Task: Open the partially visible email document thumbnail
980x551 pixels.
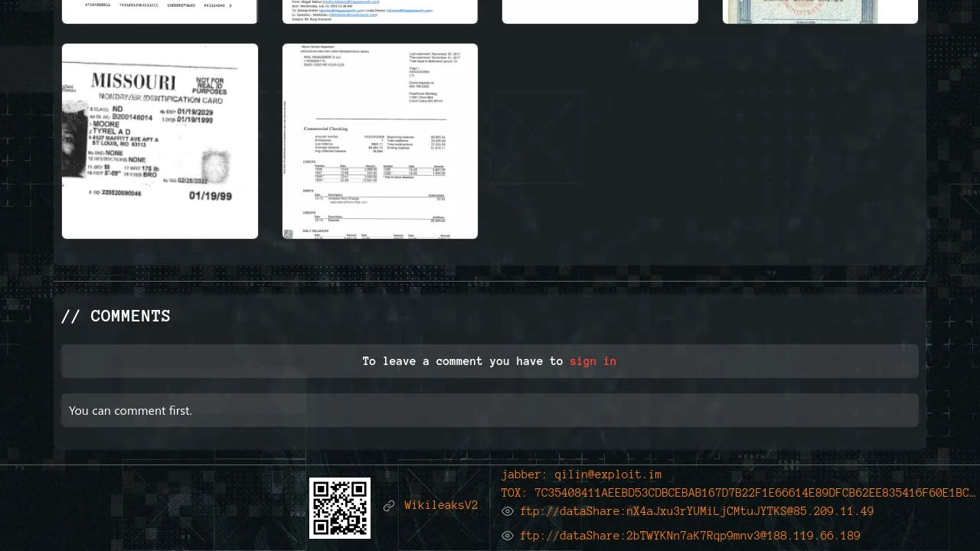Action: tap(380, 11)
